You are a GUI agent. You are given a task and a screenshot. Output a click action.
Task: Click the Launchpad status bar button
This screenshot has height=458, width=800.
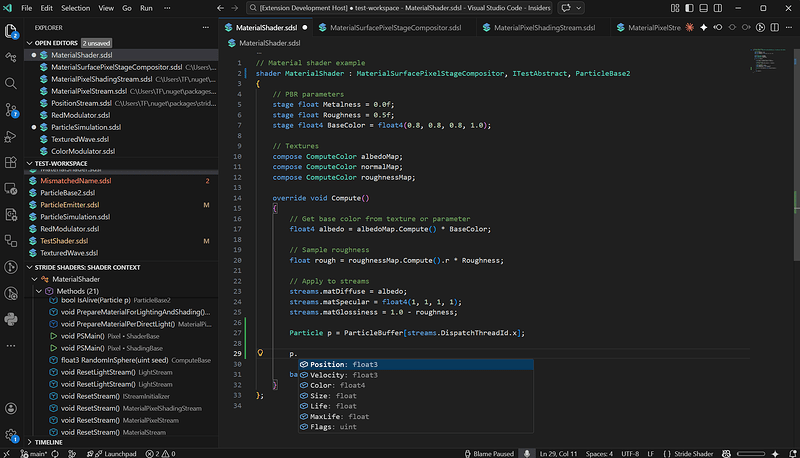tap(120, 452)
